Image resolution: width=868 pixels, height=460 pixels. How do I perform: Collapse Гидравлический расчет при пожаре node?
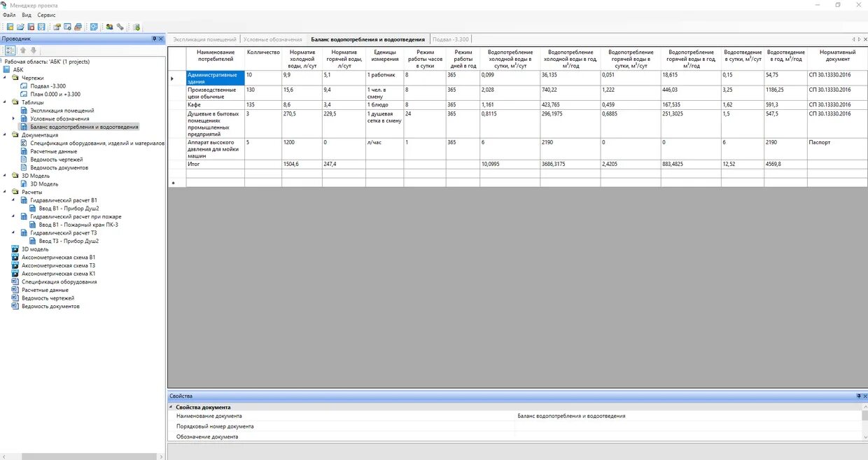pyautogui.click(x=14, y=216)
